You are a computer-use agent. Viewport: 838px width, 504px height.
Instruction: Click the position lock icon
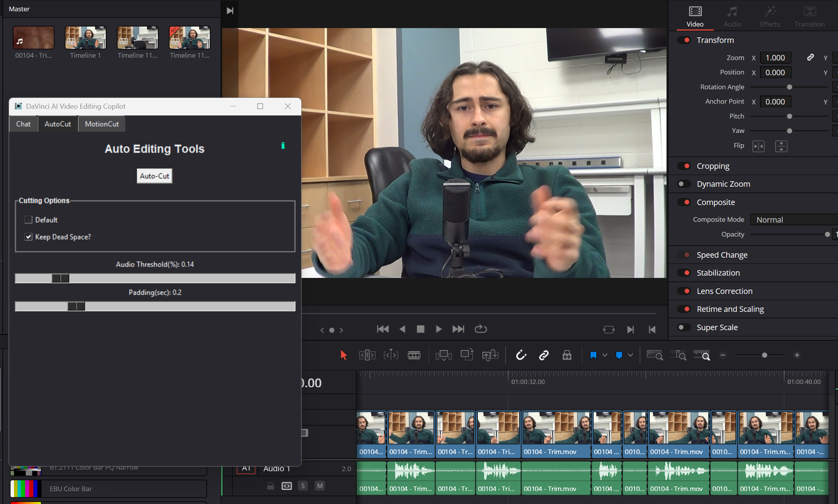click(x=567, y=355)
